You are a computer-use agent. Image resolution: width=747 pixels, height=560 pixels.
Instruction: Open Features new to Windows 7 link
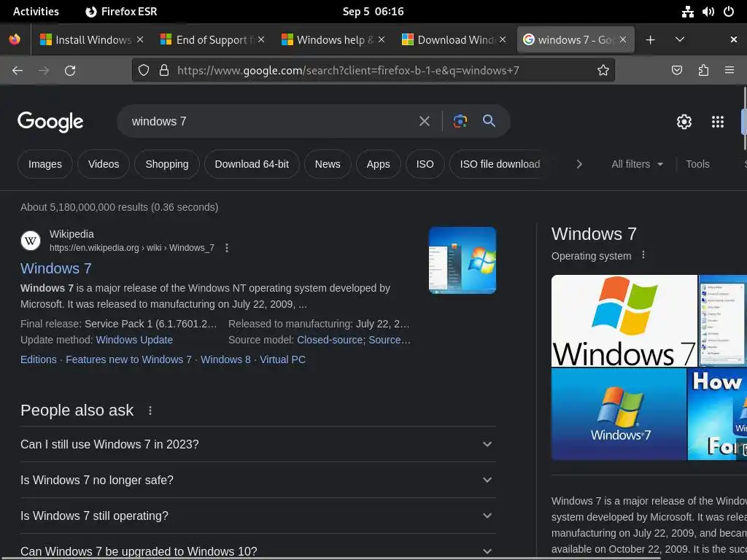pyautogui.click(x=128, y=360)
